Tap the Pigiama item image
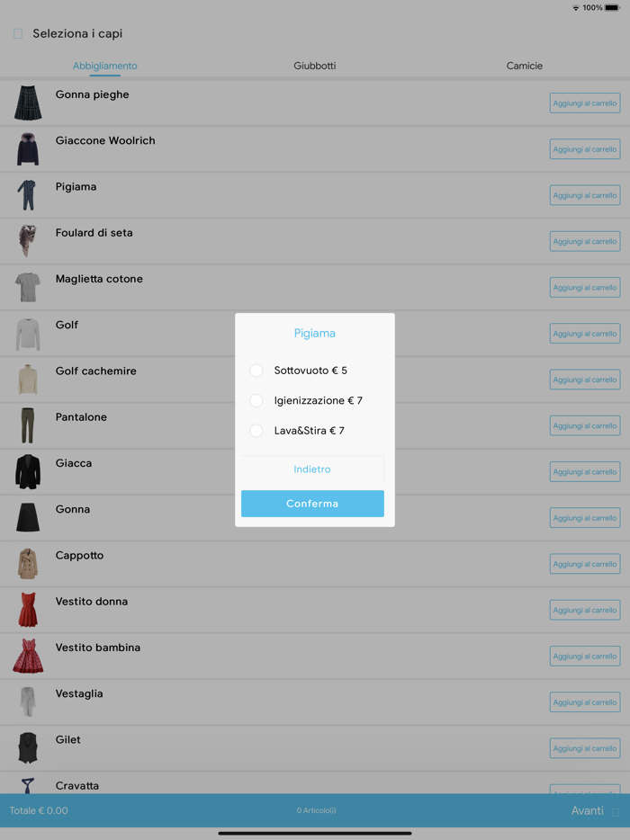Viewport: 630px width, 840px height. click(27, 195)
